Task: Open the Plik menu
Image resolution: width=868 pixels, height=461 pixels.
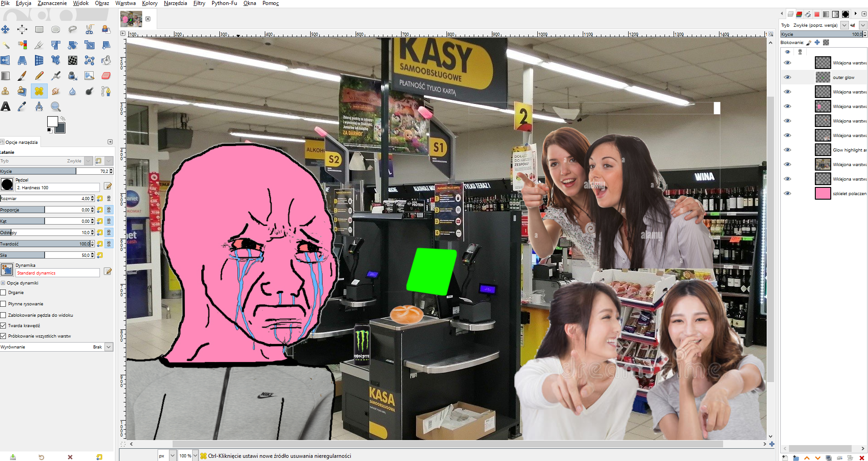Action: (5, 3)
